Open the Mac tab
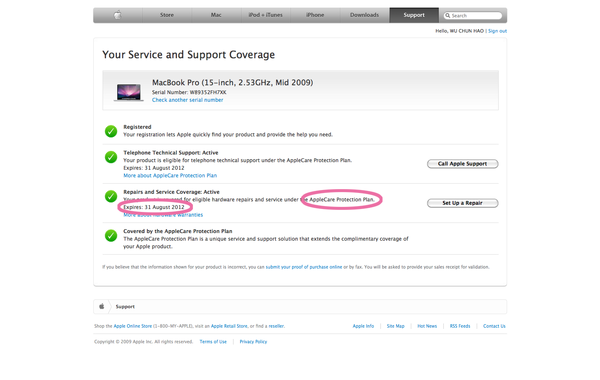 [x=216, y=15]
